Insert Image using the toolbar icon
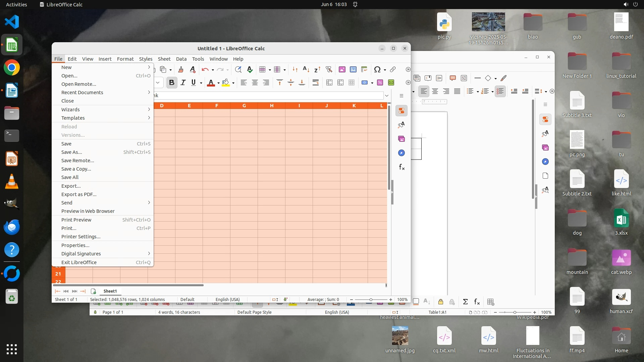 [x=342, y=70]
